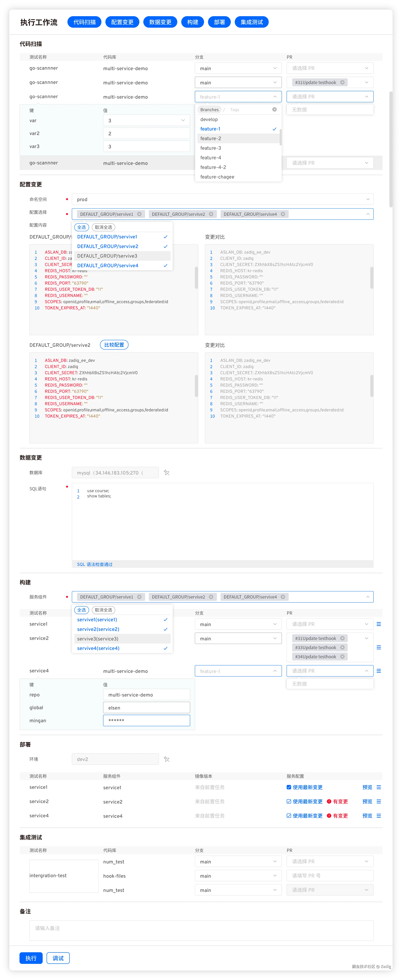Uncheck the servive1(service1) option in component list
402x980 pixels.
pos(122,620)
